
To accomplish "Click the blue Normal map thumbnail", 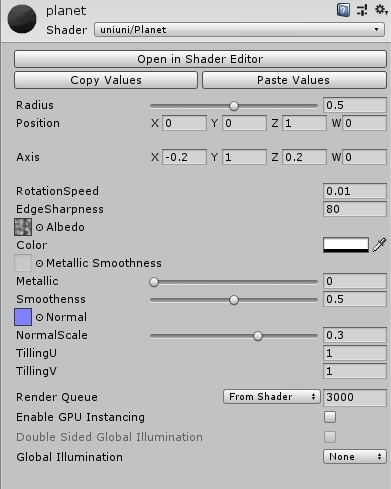I will 23,317.
